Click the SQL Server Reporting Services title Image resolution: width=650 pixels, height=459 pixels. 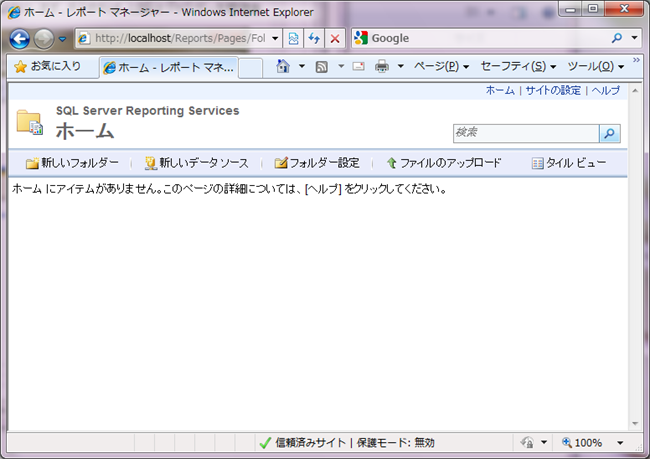pos(148,111)
